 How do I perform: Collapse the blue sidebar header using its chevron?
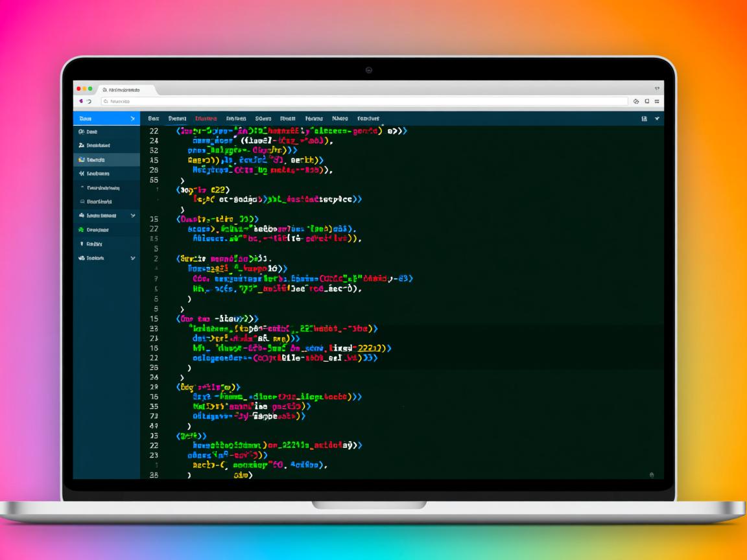(132, 119)
